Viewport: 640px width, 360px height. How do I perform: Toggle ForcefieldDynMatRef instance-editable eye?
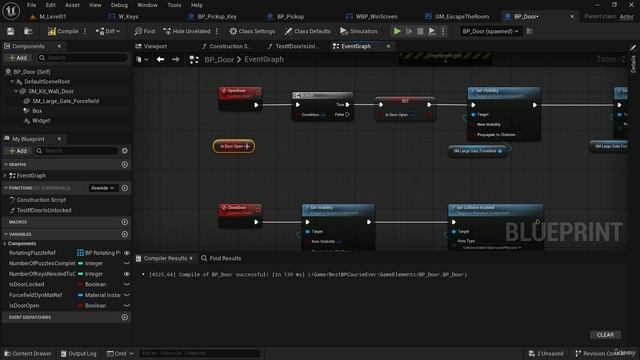pyautogui.click(x=127, y=295)
